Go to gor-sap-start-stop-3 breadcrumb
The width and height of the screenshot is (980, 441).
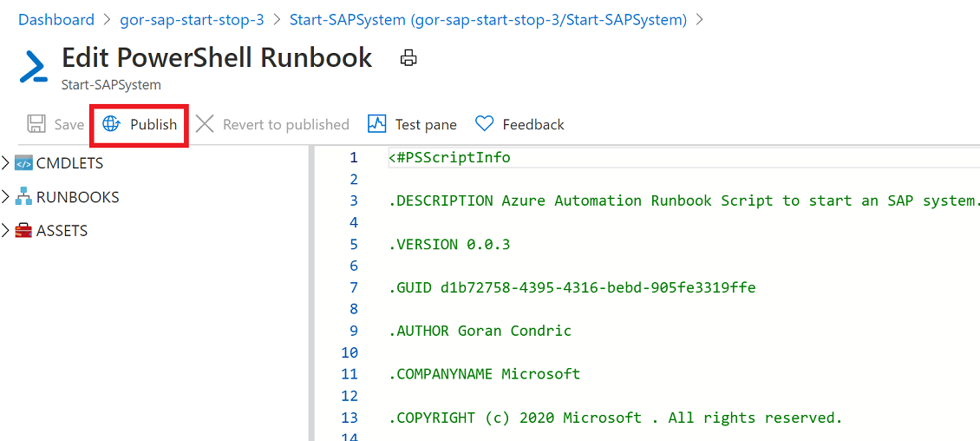tap(192, 19)
